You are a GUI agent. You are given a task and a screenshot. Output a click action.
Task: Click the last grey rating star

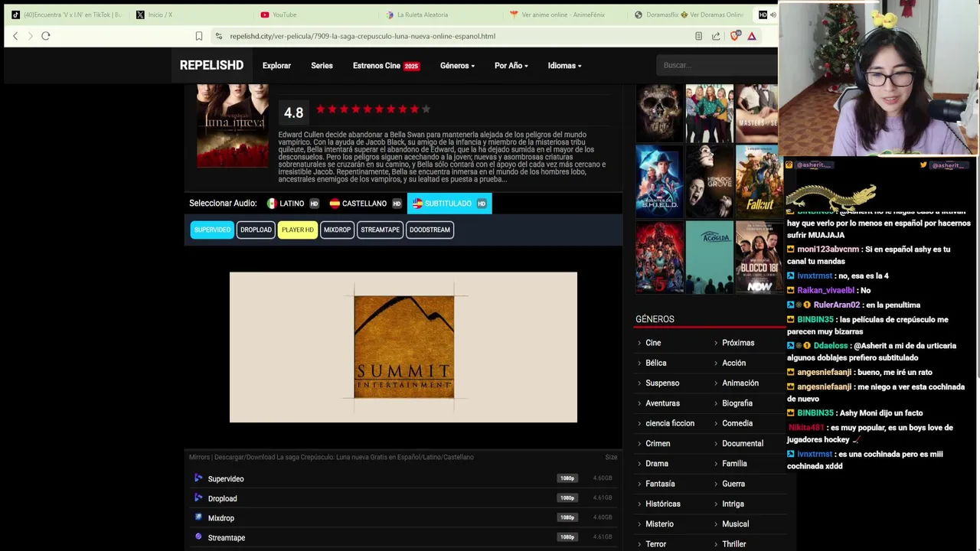click(x=426, y=109)
